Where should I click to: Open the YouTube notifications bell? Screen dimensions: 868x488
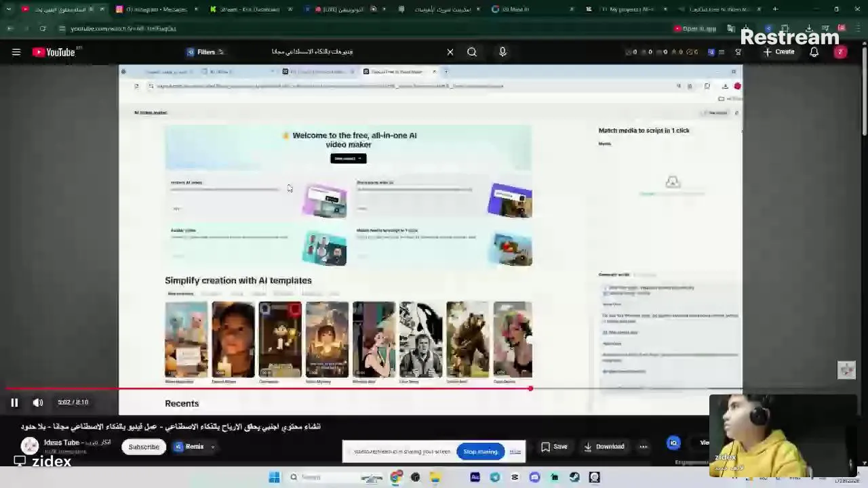(x=814, y=52)
